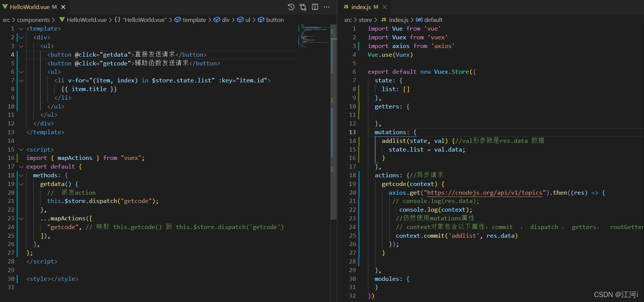Open timeline history icon in editor toolbar

tap(291, 7)
